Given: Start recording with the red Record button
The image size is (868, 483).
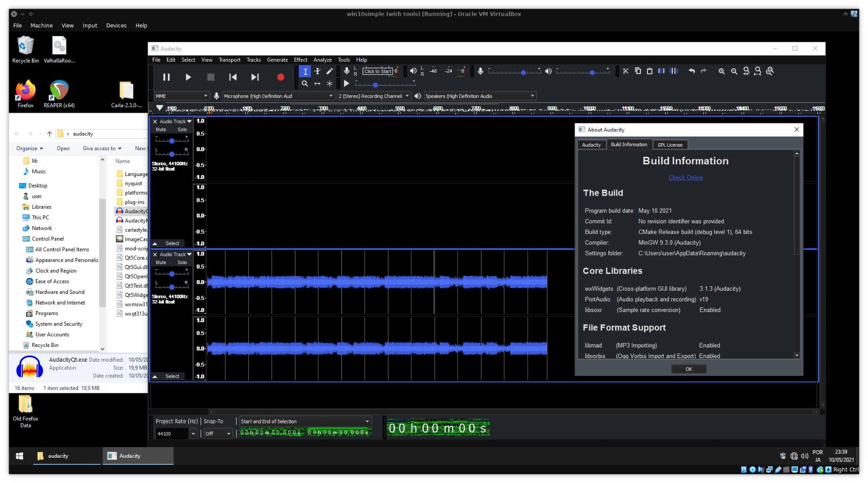Looking at the screenshot, I should 281,77.
